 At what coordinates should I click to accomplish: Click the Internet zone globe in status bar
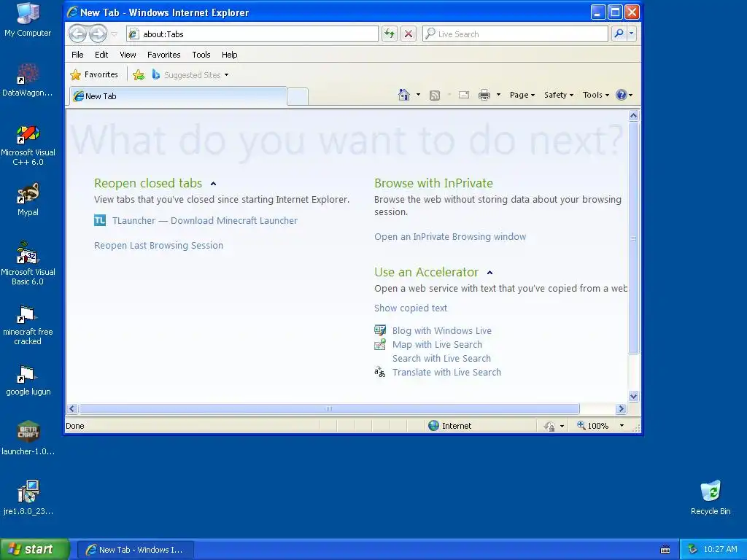click(x=433, y=426)
